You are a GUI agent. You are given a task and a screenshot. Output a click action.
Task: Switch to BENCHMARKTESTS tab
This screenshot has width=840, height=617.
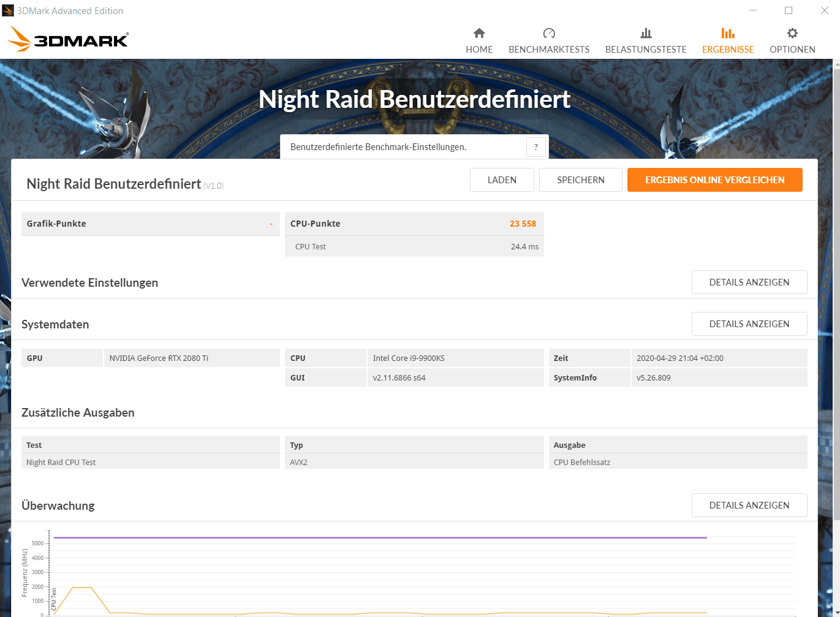[x=549, y=41]
